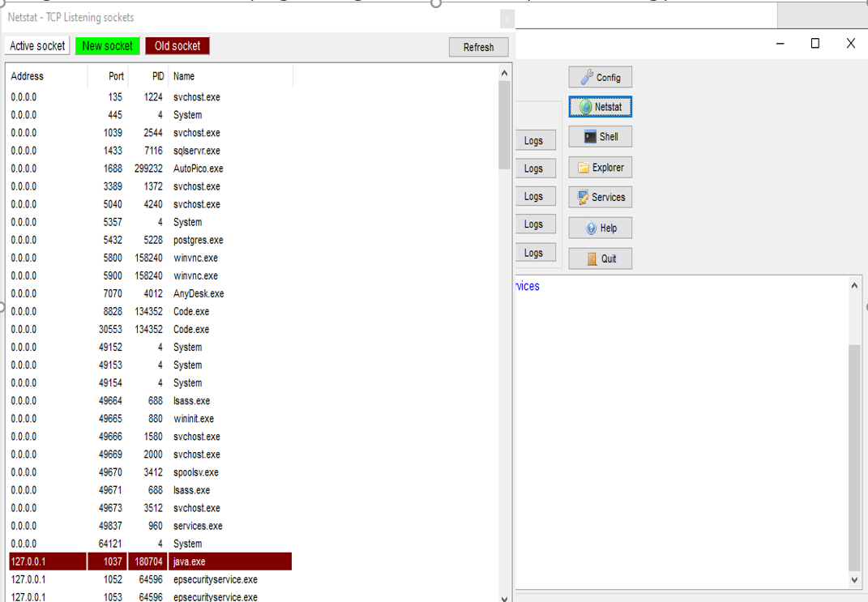Select System row on port 64121
868x602 pixels.
coord(151,544)
